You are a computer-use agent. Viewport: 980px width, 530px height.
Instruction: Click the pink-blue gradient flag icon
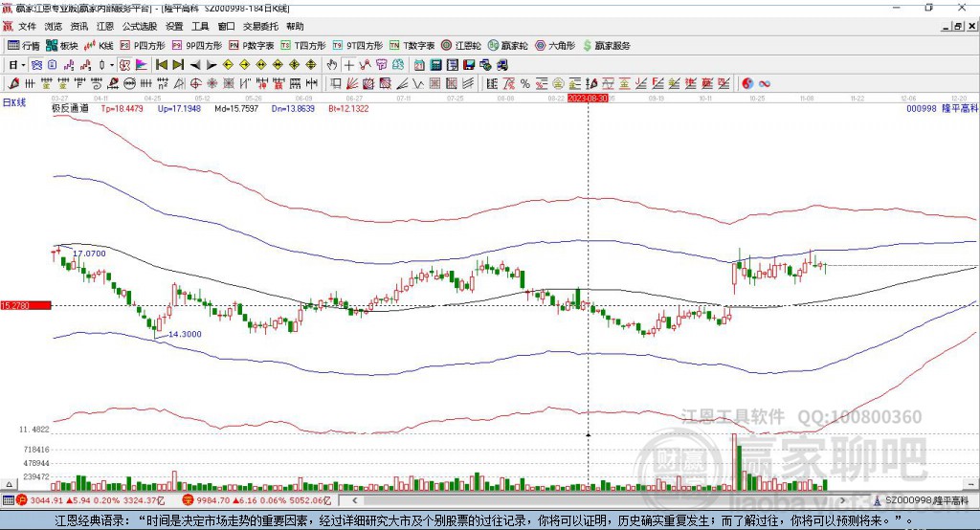142,65
